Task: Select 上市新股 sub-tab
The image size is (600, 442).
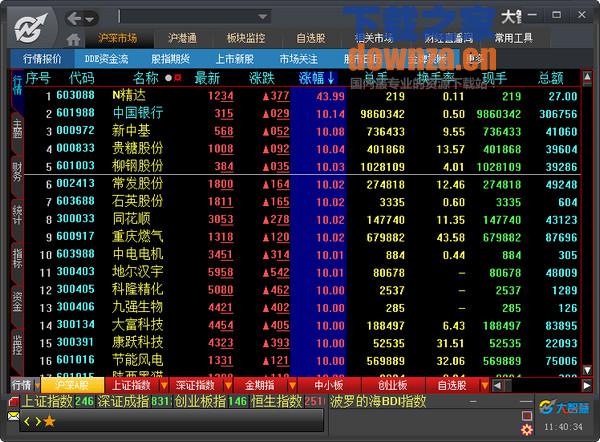Action: 235,59
